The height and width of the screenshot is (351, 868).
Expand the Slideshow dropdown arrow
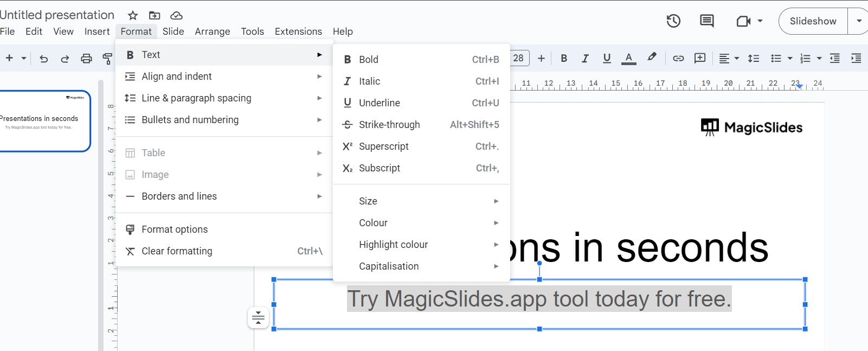(x=859, y=21)
